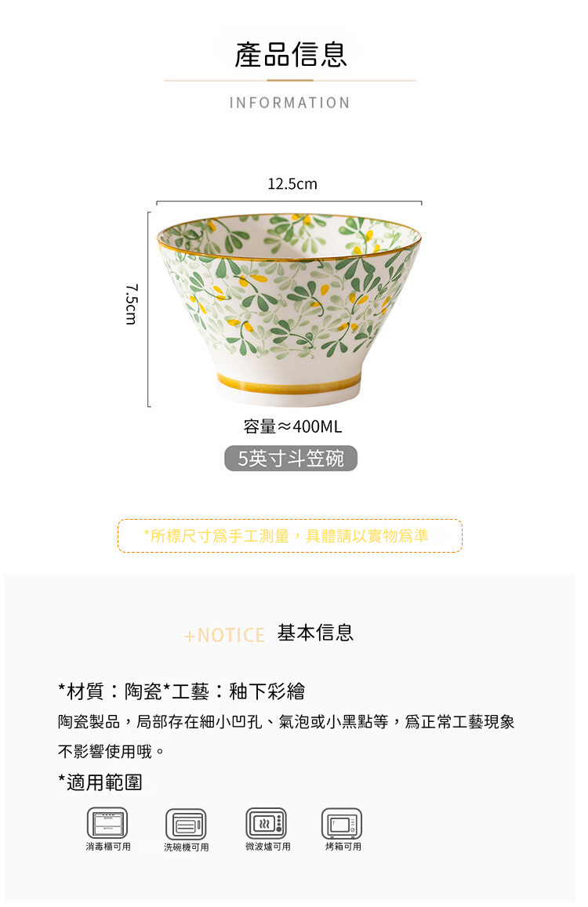Click the microwave icon (微波爐可用)
The height and width of the screenshot is (907, 588).
coord(267,822)
